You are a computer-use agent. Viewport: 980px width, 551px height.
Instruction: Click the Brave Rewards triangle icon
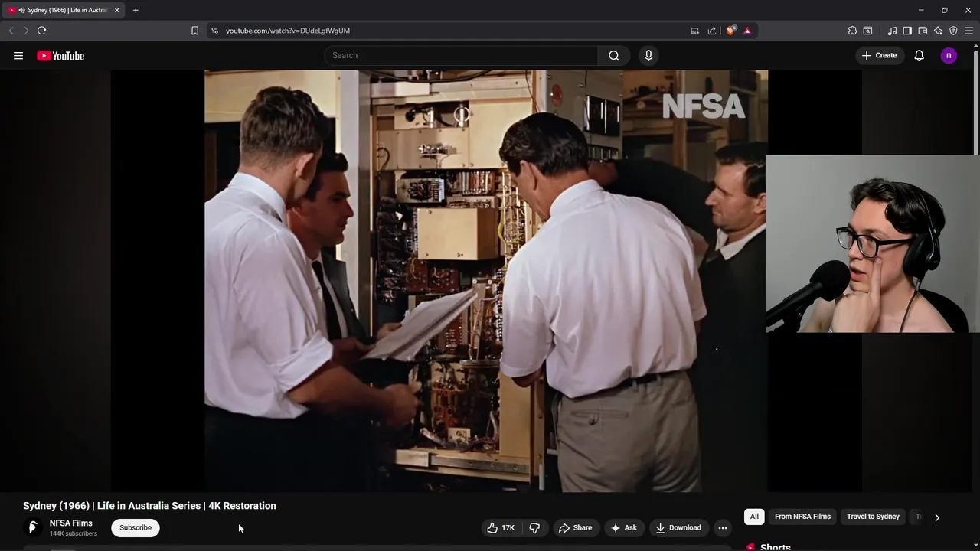coord(747,31)
